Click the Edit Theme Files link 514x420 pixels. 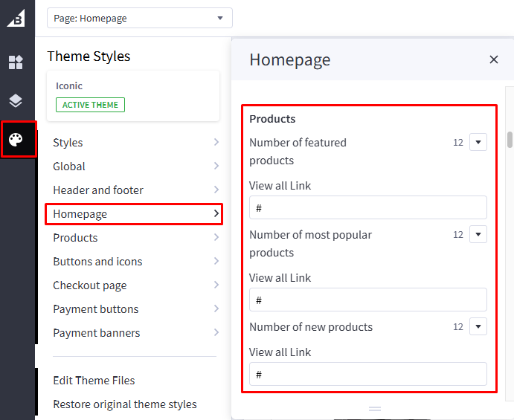tap(94, 381)
